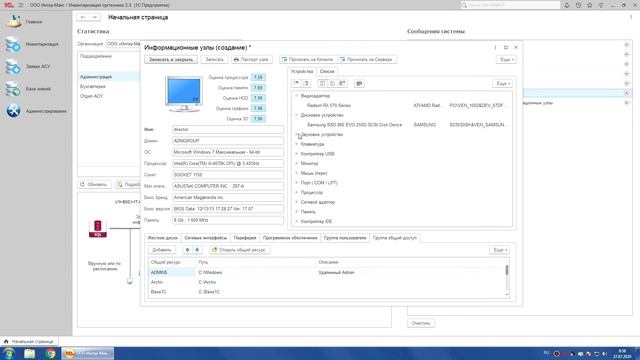Image resolution: width=640 pixels, height=360 pixels.
Task: Click the Имя input field
Action: [228, 129]
